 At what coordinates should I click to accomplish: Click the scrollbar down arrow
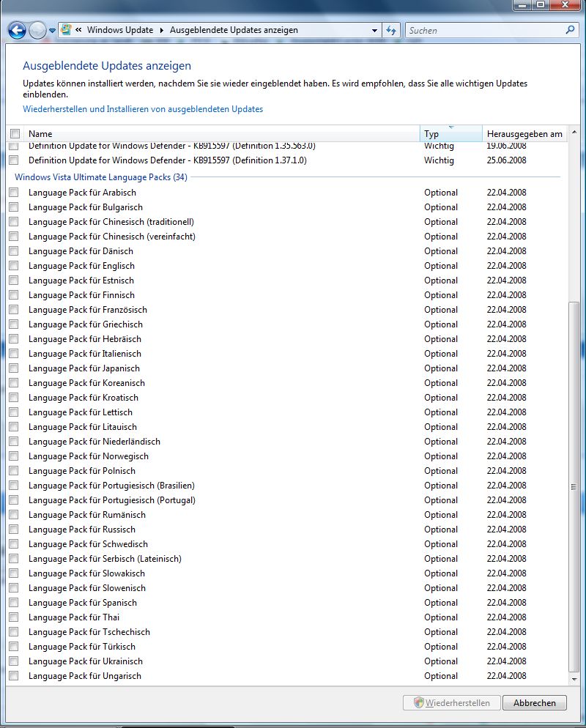click(x=574, y=679)
